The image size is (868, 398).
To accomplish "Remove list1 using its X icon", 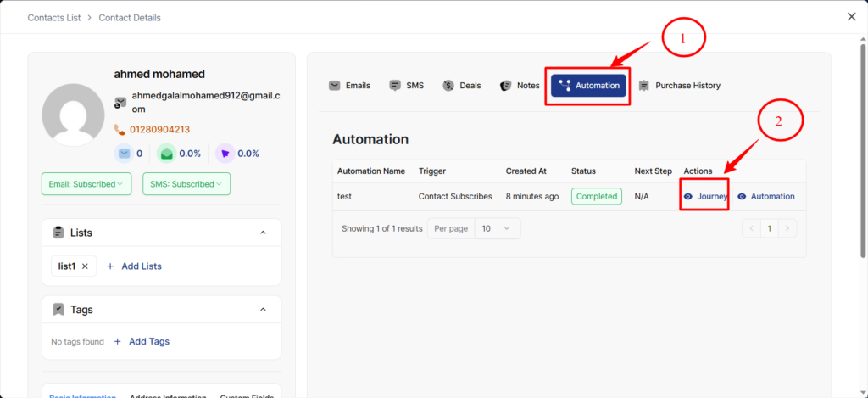I will coord(85,266).
